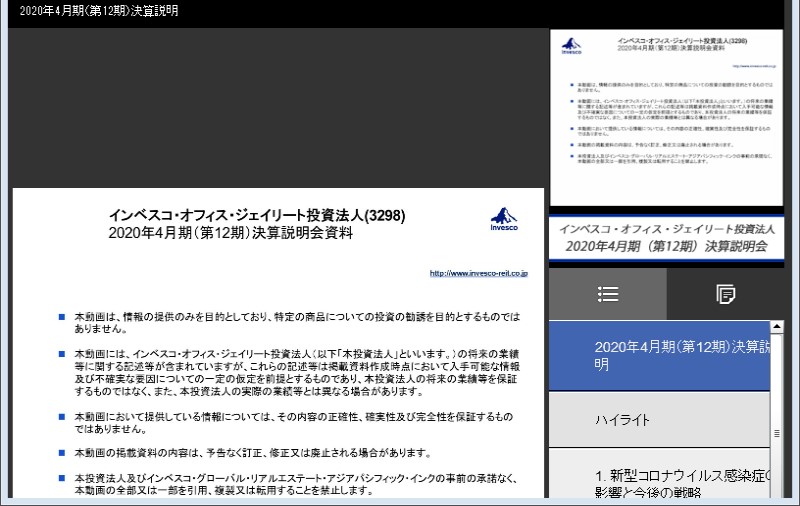Click the インベスコ・オフィス・ジェイリート投資法人 banner
This screenshot has height=506, width=800.
click(x=666, y=238)
